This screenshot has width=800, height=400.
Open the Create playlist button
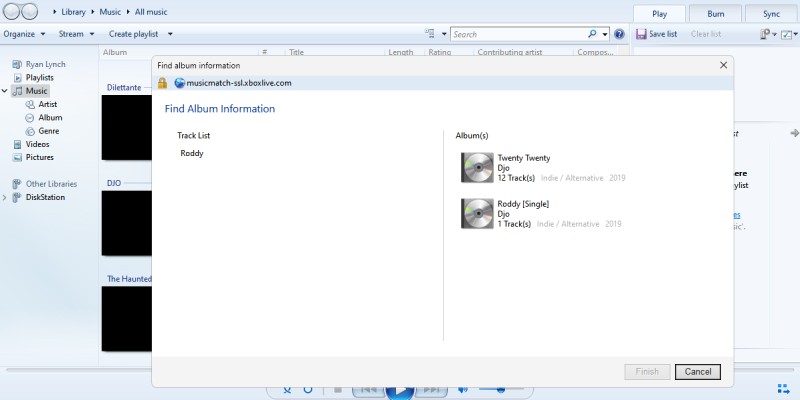click(133, 34)
